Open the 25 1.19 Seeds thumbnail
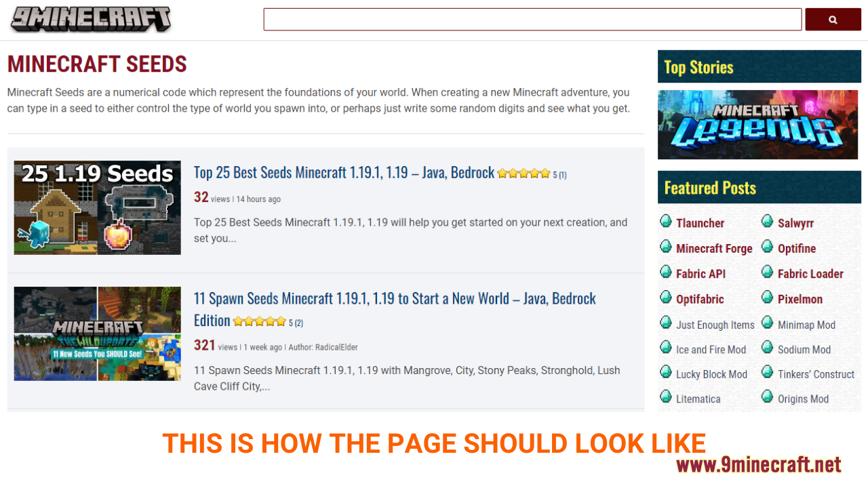This screenshot has height=488, width=868. (x=98, y=207)
